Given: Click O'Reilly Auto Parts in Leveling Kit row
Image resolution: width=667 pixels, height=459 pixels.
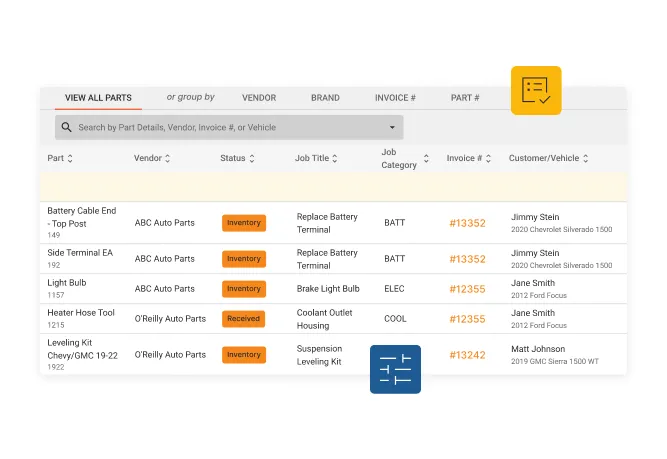Looking at the screenshot, I should click(x=170, y=355).
